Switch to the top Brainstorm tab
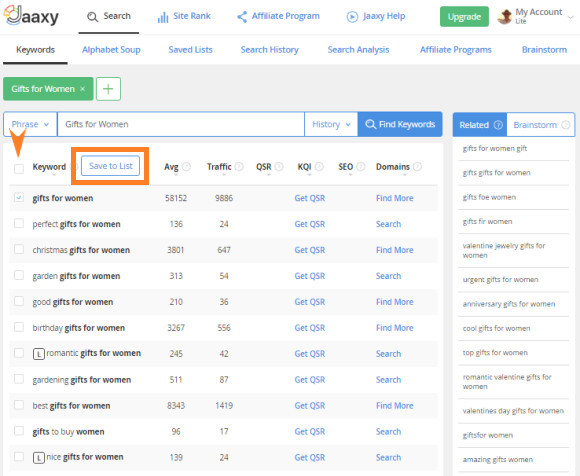 (544, 50)
